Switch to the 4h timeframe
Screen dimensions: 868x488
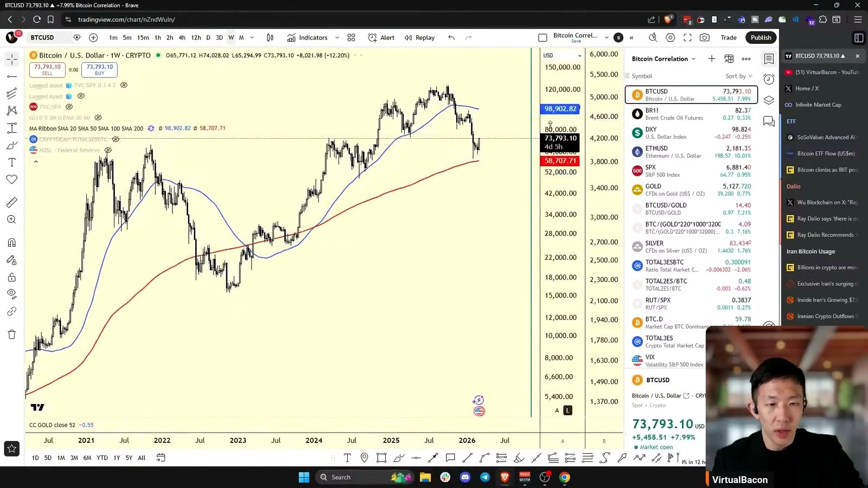coord(182,37)
